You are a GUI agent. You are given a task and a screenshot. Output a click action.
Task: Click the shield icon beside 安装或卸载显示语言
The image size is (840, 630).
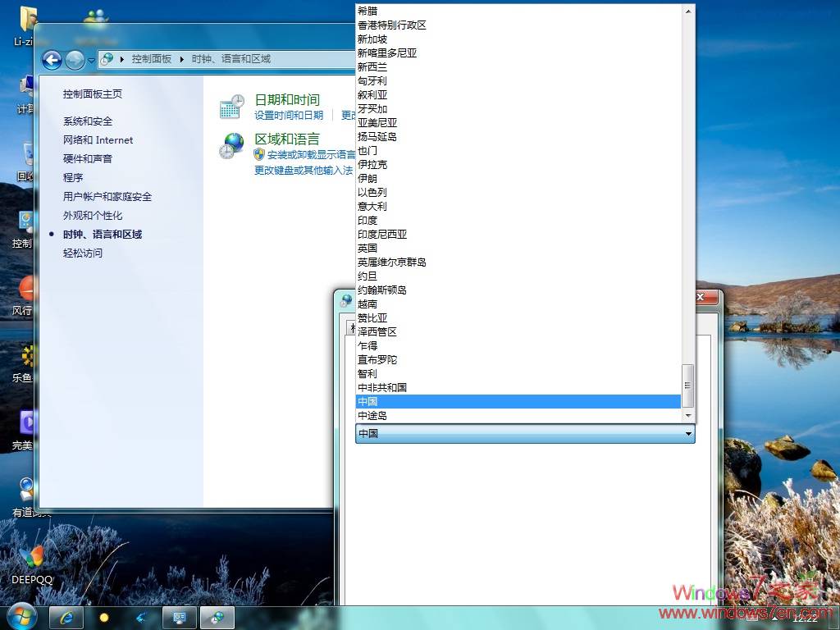(259, 154)
